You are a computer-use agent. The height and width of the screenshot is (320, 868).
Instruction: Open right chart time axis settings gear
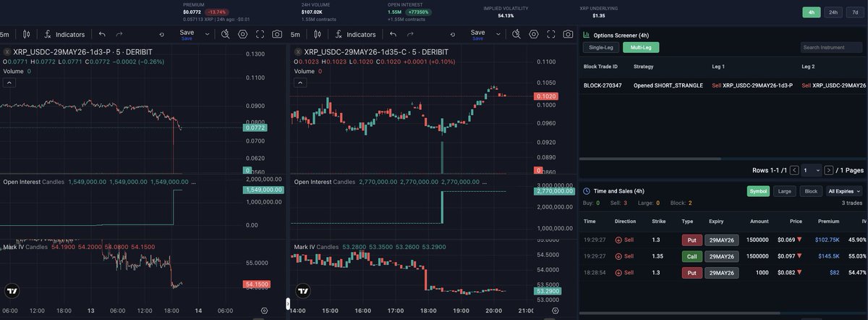coord(555,310)
